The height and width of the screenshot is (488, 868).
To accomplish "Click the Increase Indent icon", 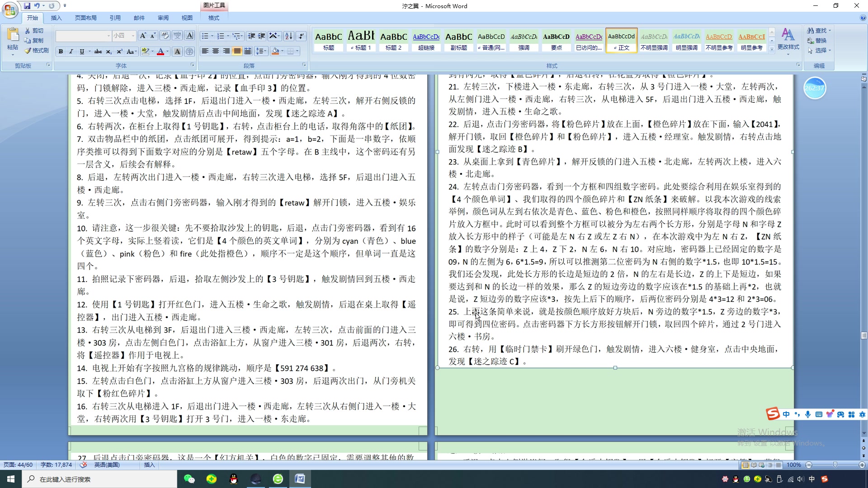I will point(262,36).
